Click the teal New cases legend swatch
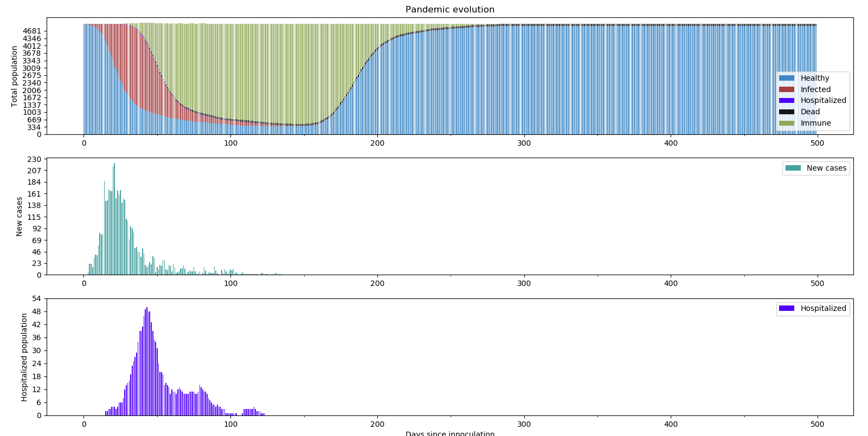The image size is (868, 436). [x=793, y=168]
